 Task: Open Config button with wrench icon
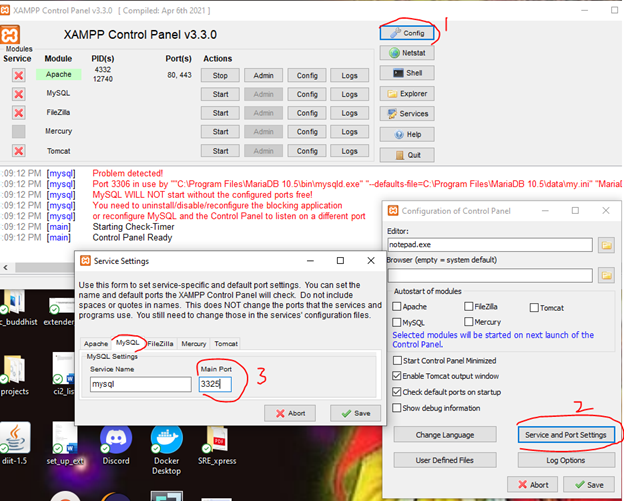(x=408, y=33)
